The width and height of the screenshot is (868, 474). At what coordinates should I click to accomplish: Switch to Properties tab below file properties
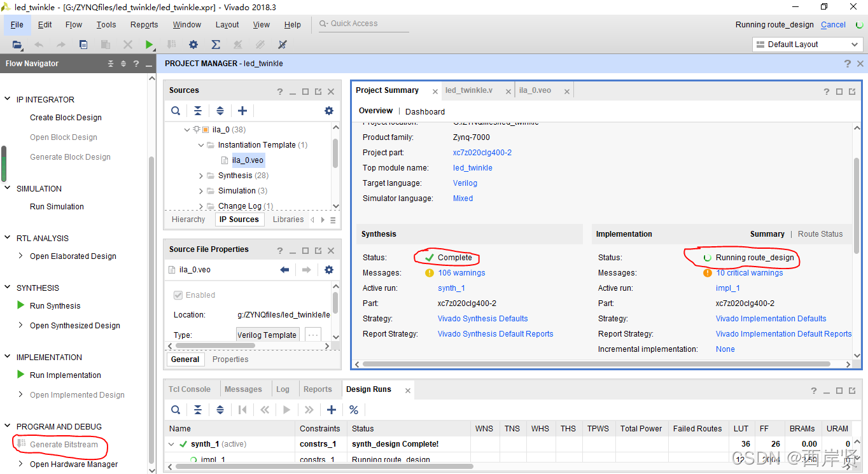pos(230,359)
